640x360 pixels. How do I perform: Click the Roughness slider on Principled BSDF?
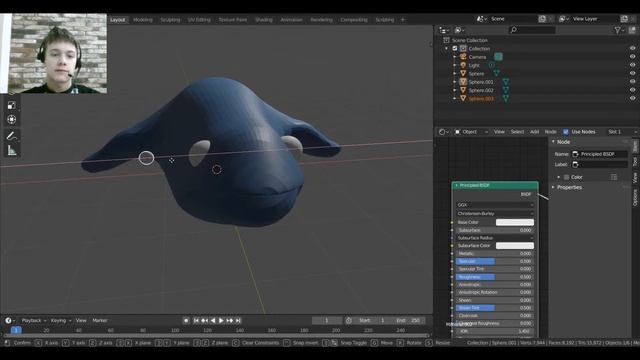click(x=495, y=277)
